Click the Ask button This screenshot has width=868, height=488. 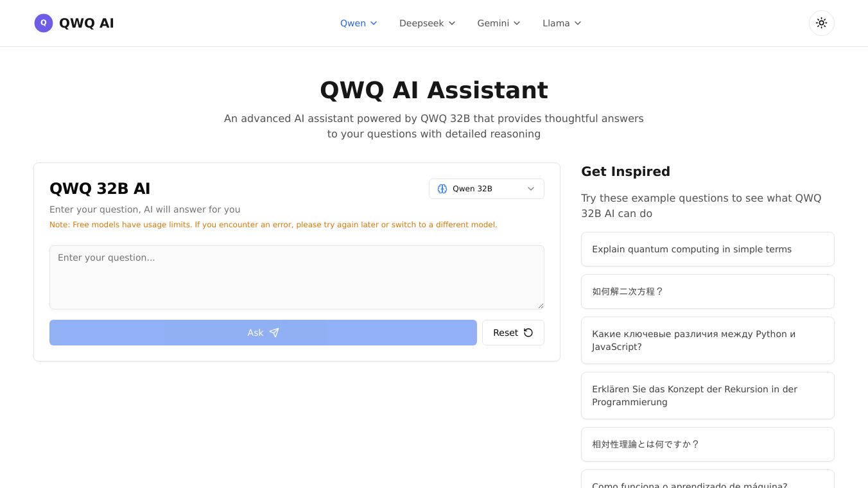pos(263,333)
